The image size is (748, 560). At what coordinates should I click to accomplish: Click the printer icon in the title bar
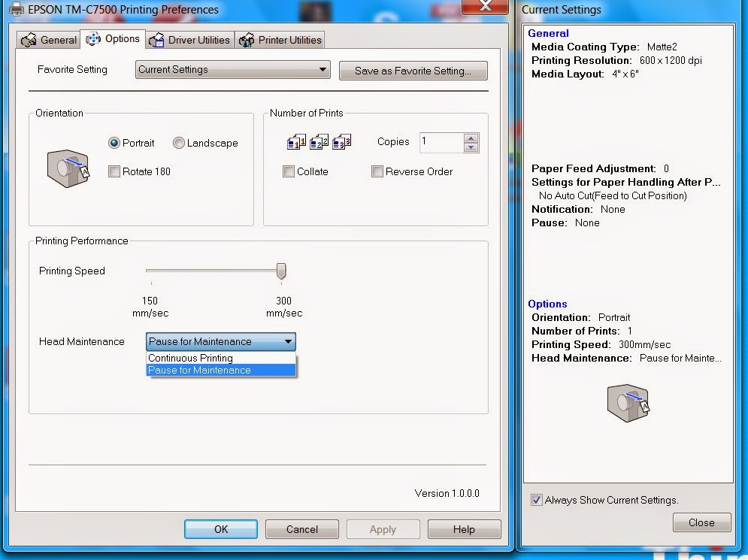click(17, 9)
